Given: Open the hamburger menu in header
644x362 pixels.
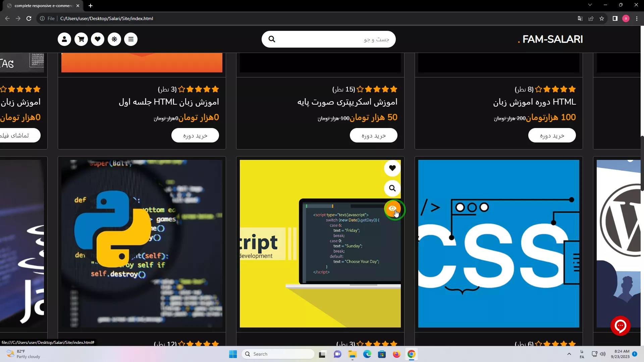Looking at the screenshot, I should 131,39.
